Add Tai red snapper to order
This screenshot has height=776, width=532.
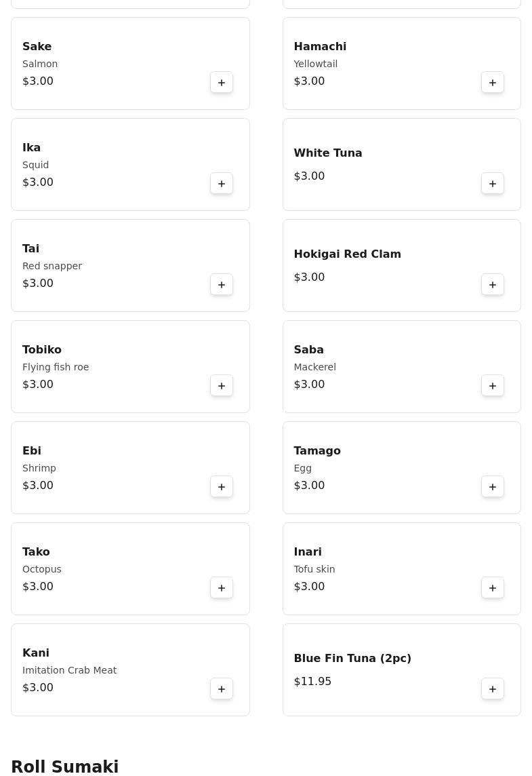(x=222, y=284)
